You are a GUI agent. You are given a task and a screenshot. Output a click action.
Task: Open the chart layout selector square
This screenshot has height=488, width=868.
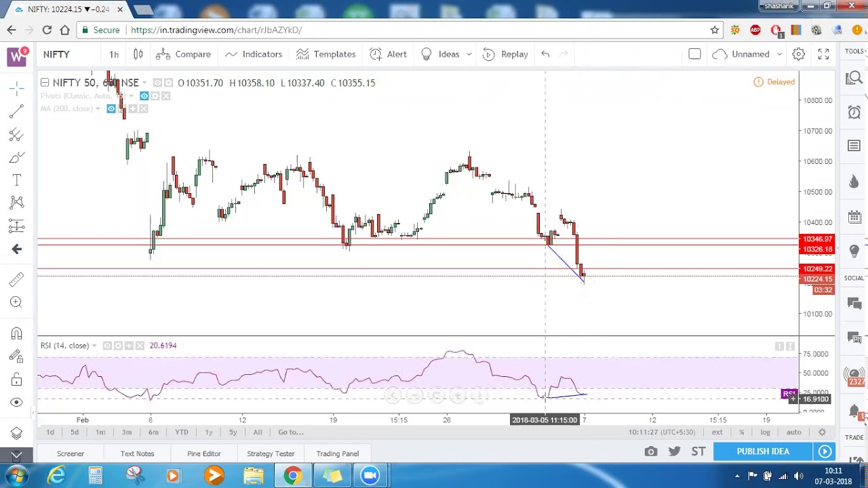point(694,54)
